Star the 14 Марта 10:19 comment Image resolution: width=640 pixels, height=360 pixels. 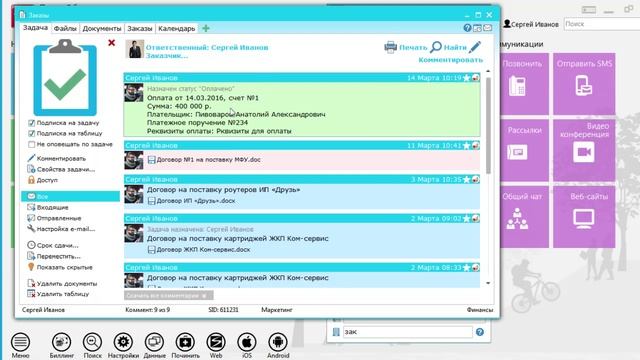pyautogui.click(x=467, y=78)
